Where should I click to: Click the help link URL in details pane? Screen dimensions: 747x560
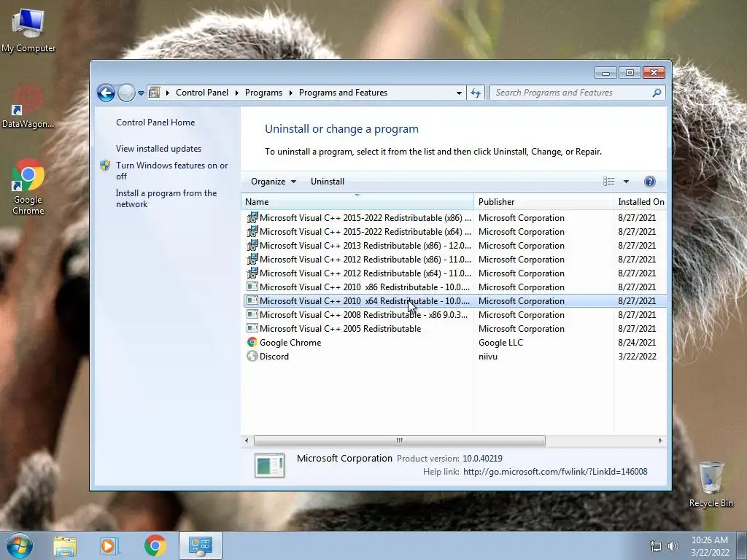pyautogui.click(x=555, y=472)
